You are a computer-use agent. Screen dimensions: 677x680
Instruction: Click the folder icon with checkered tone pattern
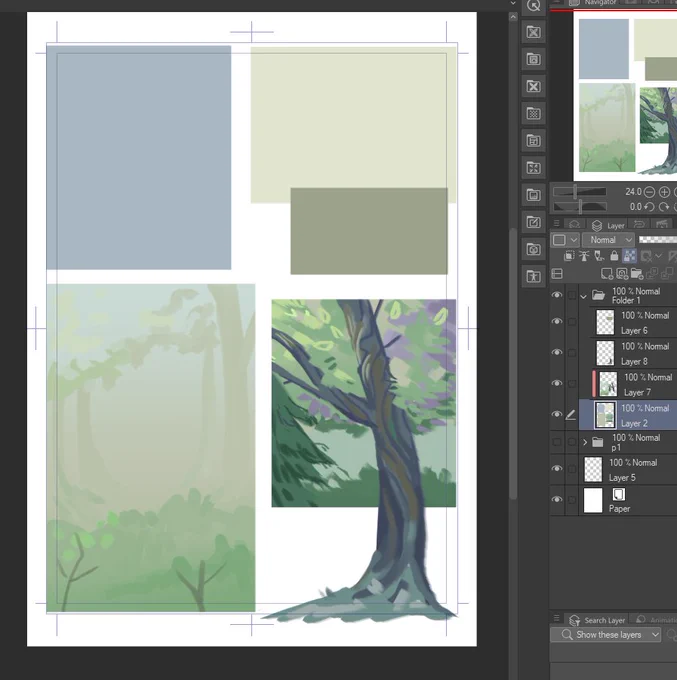533,114
